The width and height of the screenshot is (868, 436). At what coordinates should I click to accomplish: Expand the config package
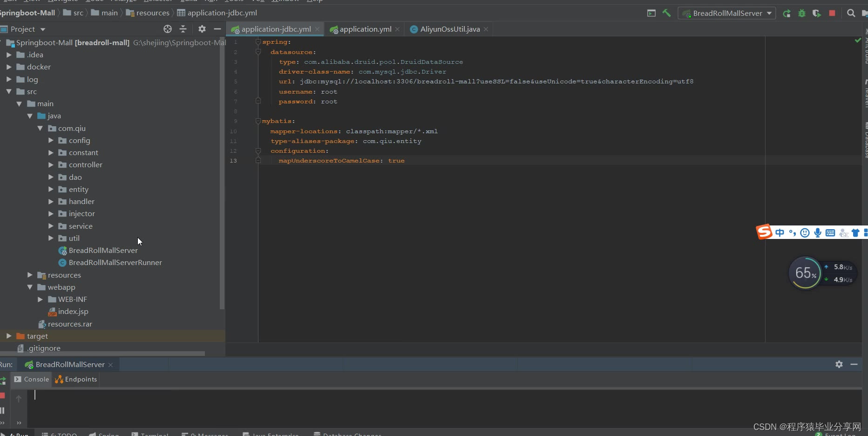pyautogui.click(x=51, y=140)
